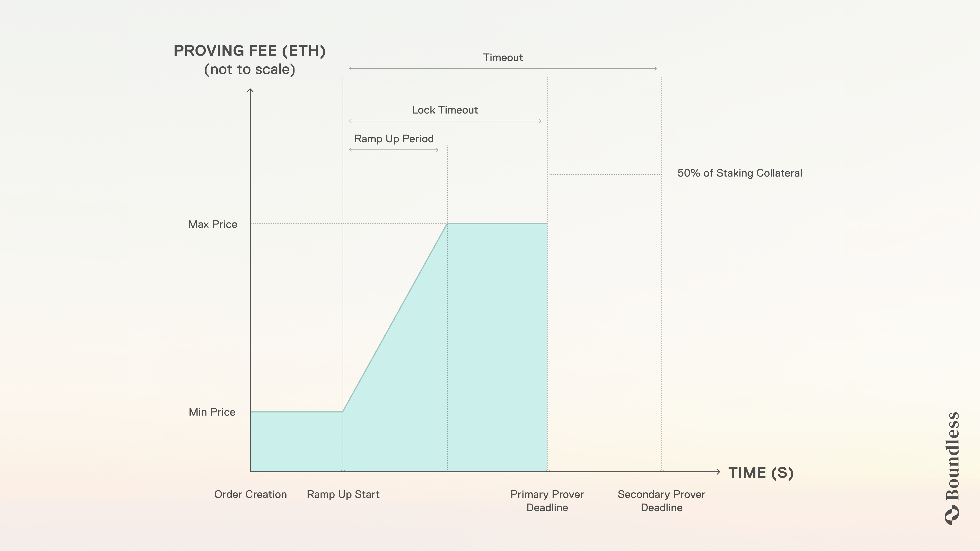
Task: Click the x-axis arrowhead beside TIME (S)
Action: (x=718, y=471)
